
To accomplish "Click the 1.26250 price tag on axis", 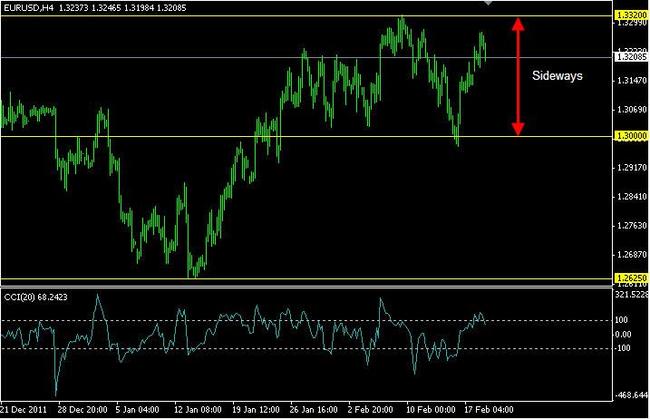I will coord(629,279).
